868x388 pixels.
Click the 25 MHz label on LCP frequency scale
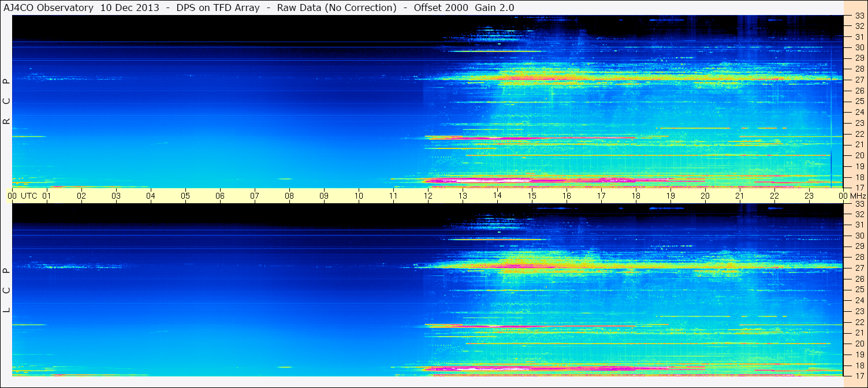859,289
